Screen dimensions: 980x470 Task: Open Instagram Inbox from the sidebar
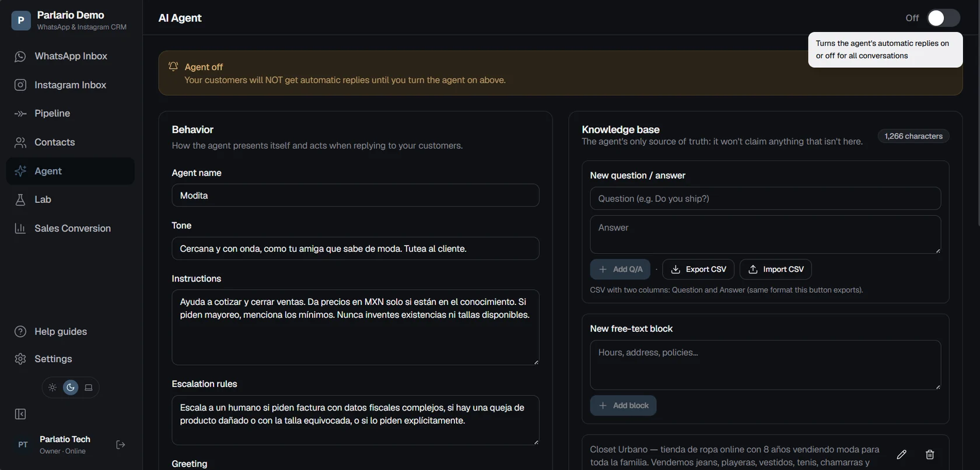pyautogui.click(x=70, y=85)
